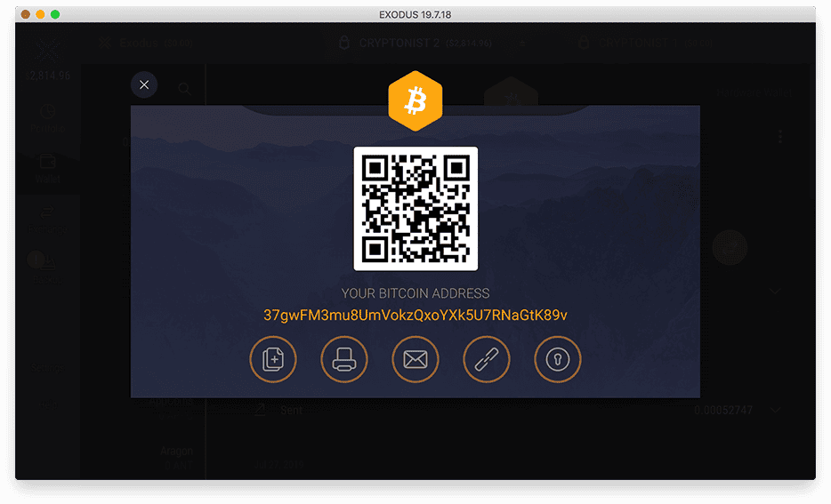This screenshot has width=831, height=504.
Task: Click the Bitcoin address QR code
Action: click(x=415, y=209)
